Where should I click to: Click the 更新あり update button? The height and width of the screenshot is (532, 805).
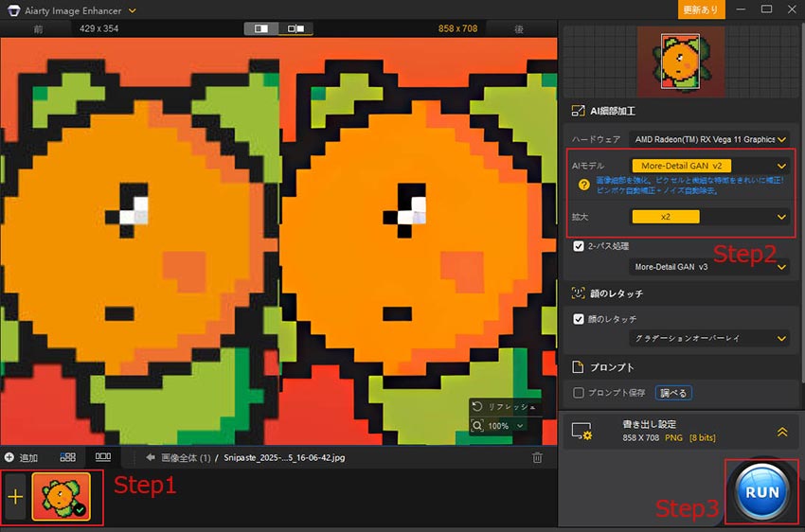[x=701, y=9]
